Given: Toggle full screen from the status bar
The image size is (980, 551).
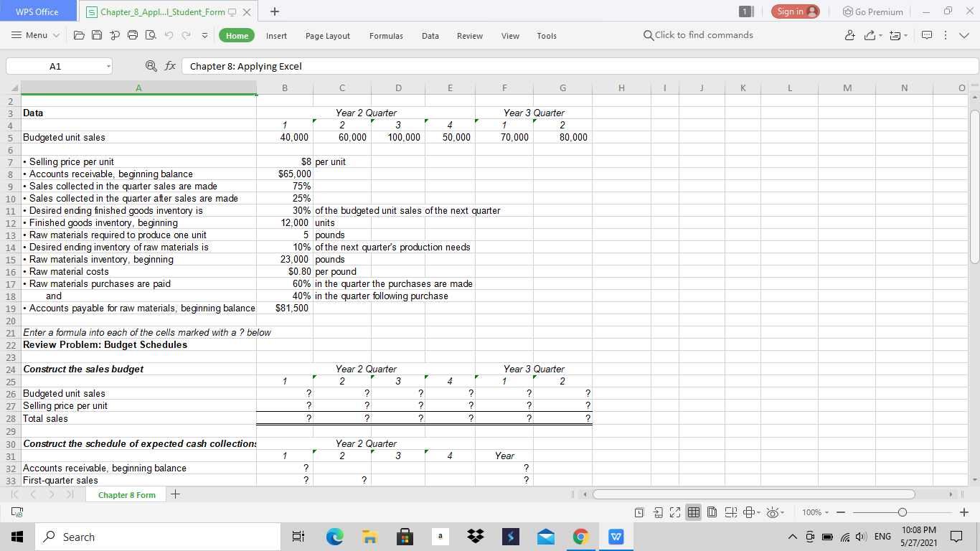Looking at the screenshot, I should point(675,512).
